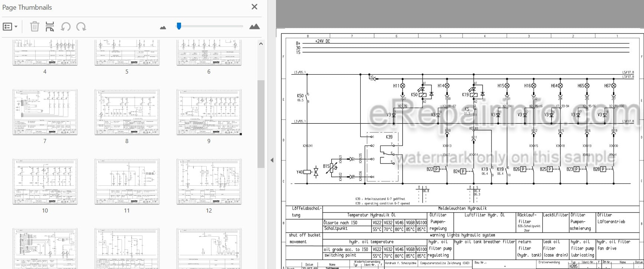The image size is (644, 269).
Task: Click 'switching point' table row label
Action: pos(340,255)
